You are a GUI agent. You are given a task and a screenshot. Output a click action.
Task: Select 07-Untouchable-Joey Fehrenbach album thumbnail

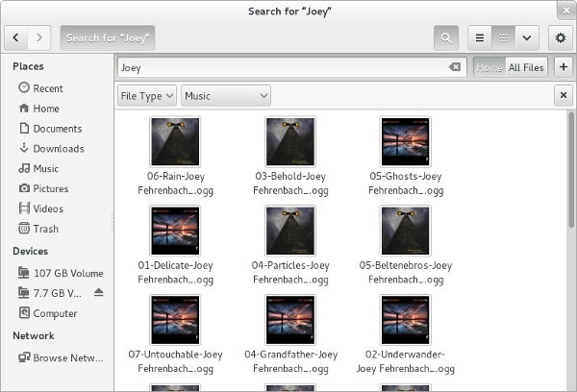pyautogui.click(x=175, y=320)
